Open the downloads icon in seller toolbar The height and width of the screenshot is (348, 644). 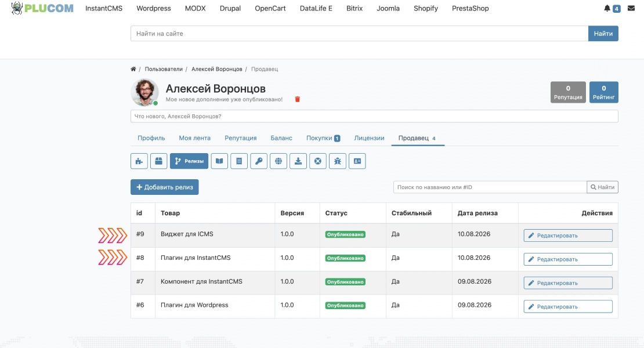pos(298,161)
